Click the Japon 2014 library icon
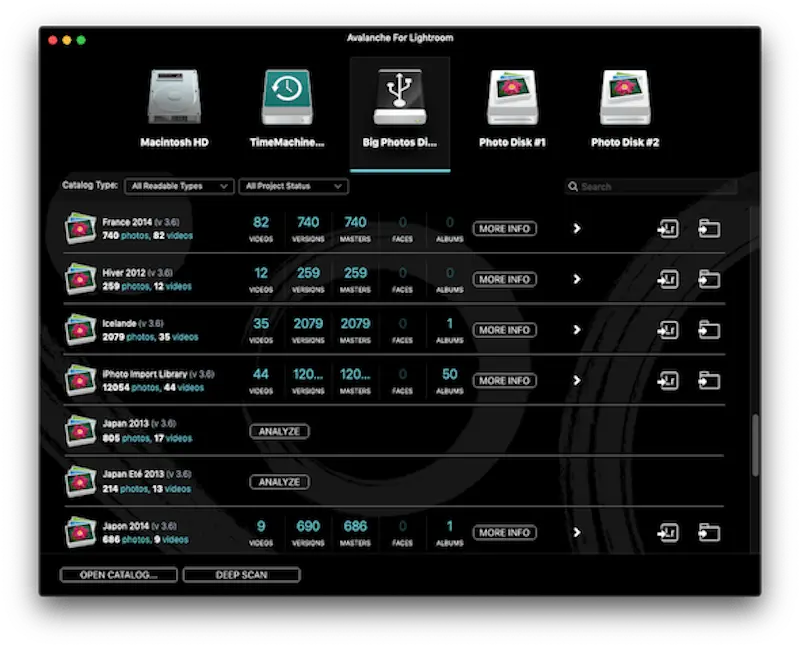Viewport: 800px width, 648px height. pyautogui.click(x=80, y=532)
